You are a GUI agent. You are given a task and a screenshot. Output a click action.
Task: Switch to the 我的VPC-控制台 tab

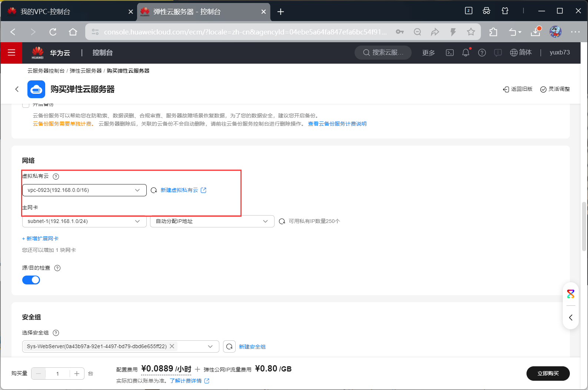coord(69,11)
